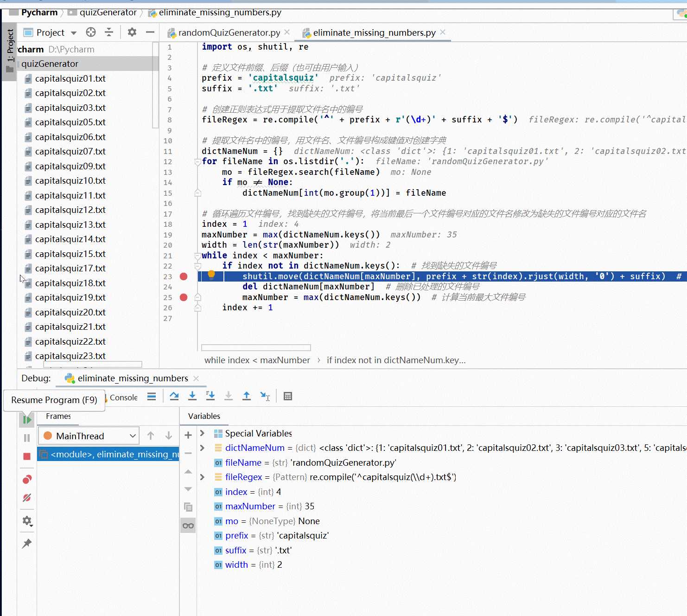
Task: Click the Pause Program icon
Action: (27, 438)
